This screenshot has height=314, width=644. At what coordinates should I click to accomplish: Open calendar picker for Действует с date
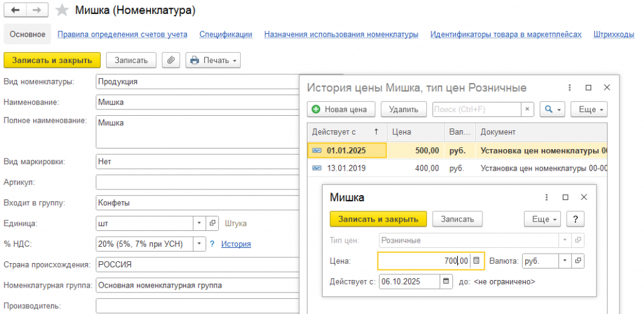[x=446, y=281]
